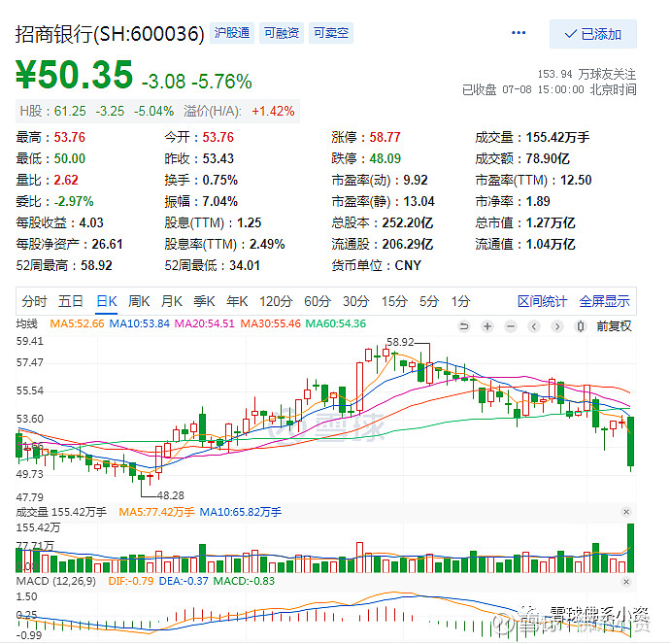Screen dimensions: 670x644
Task: Open 区间统计 range statistics
Action: click(x=542, y=301)
